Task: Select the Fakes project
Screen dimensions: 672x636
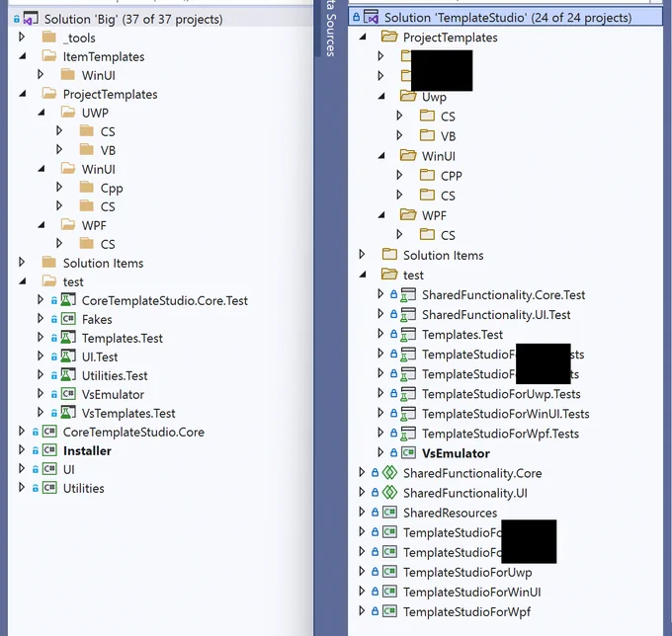Action: coord(97,319)
